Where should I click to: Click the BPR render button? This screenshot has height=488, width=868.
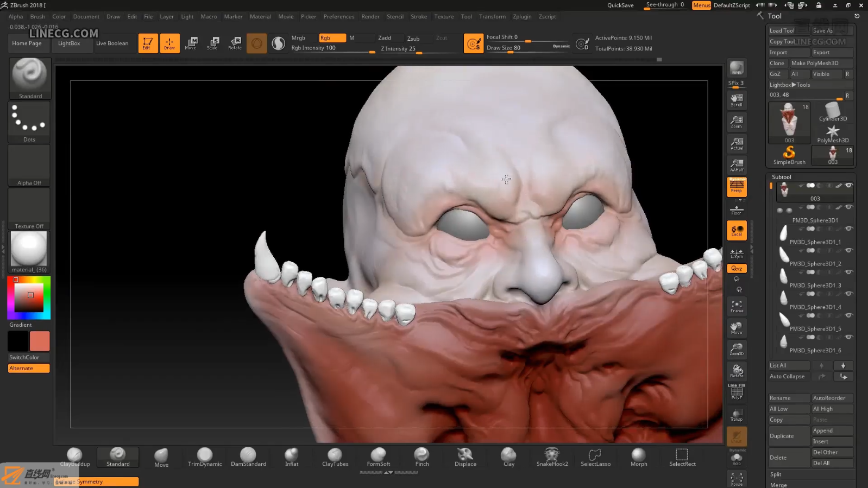coord(737,68)
